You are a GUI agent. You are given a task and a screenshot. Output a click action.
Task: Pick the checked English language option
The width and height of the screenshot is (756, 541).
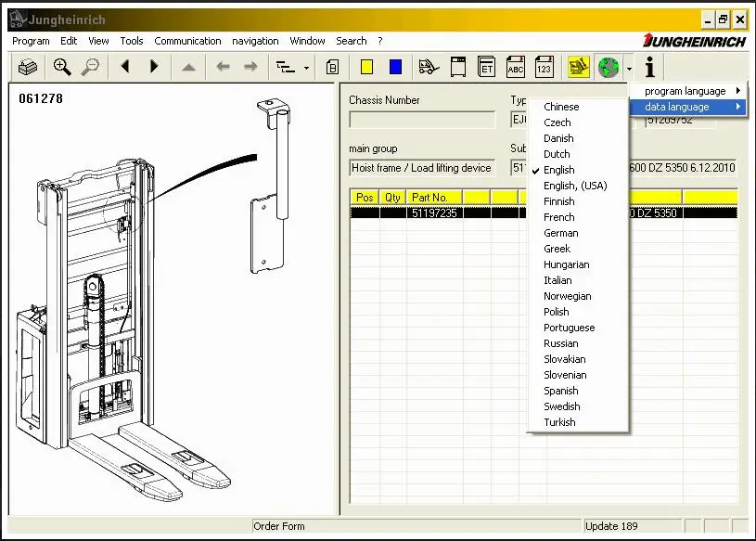(558, 170)
